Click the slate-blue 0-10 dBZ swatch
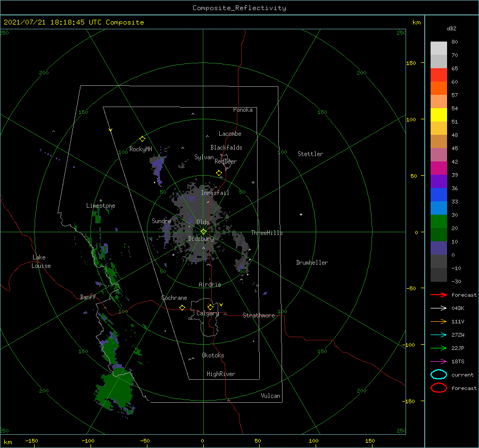Image resolution: width=479 pixels, height=448 pixels. tap(439, 248)
